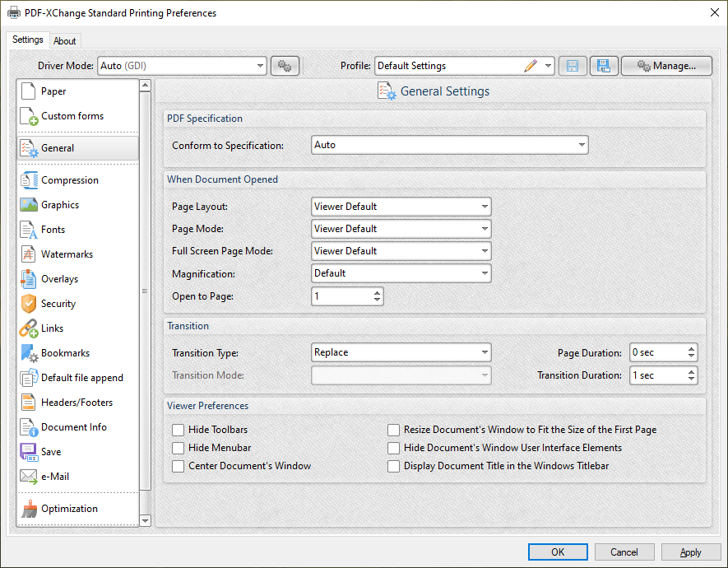Check Display Document Title in the Windows Titlebar
728x568 pixels.
393,466
